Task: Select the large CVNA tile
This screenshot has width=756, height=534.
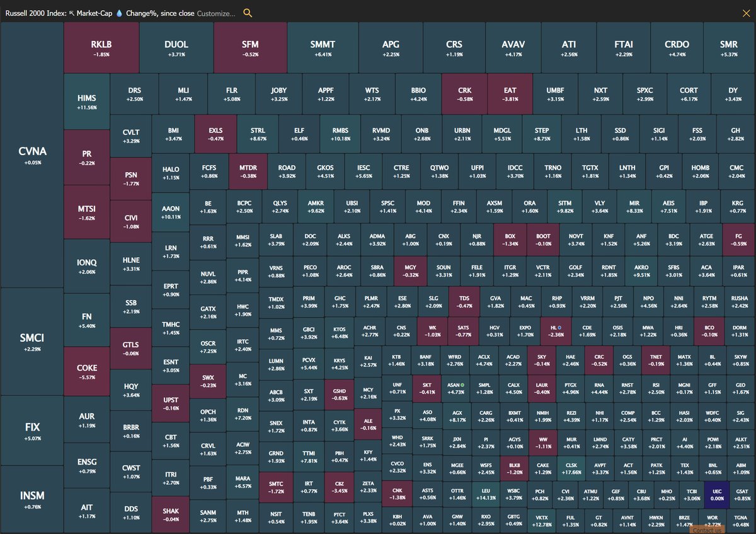Action: [32, 155]
